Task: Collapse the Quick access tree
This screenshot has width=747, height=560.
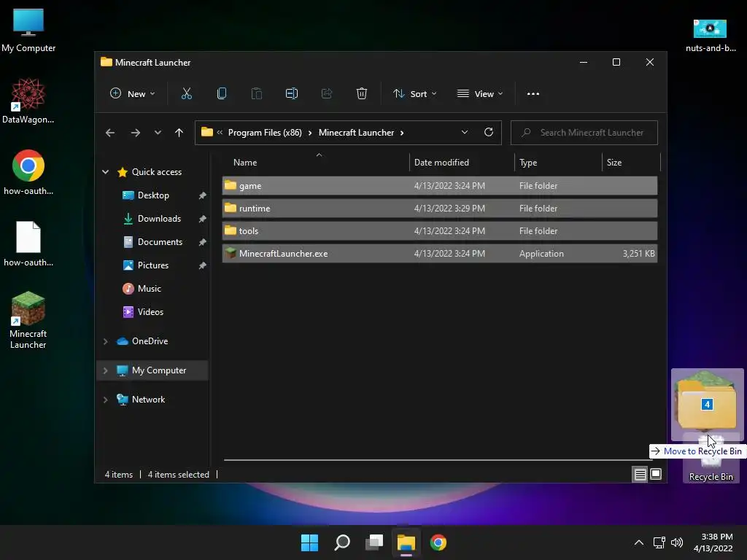Action: (105, 172)
